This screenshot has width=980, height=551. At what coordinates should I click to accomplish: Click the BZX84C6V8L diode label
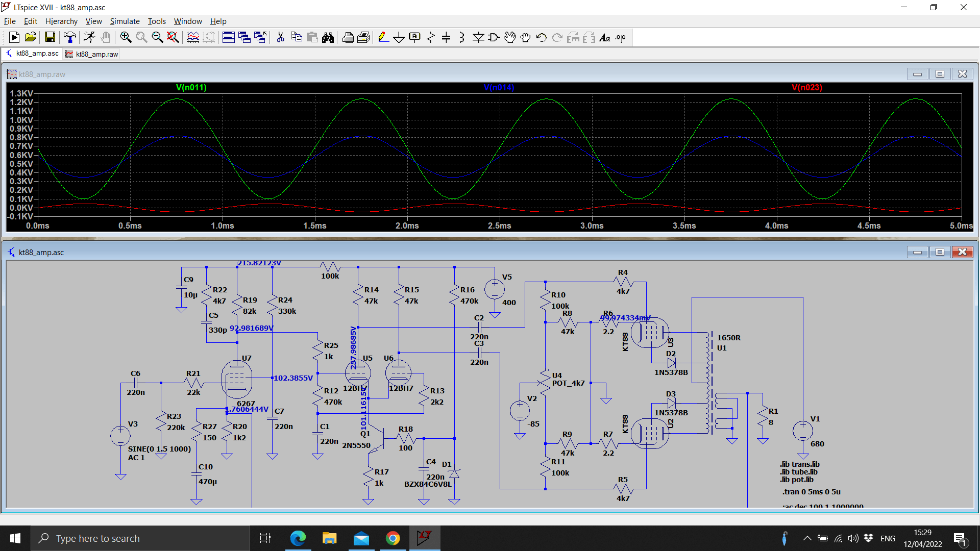(428, 484)
